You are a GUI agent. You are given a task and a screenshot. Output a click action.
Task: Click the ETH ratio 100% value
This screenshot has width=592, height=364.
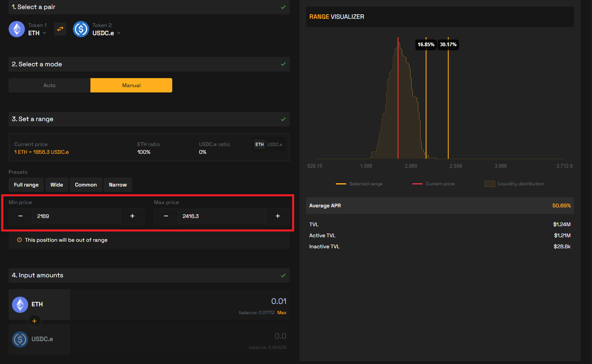[144, 152]
